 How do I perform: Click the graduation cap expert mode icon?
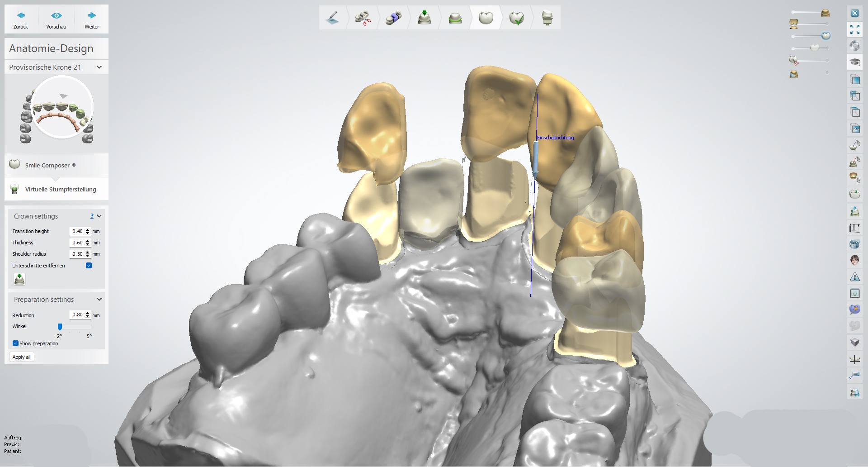coord(854,62)
